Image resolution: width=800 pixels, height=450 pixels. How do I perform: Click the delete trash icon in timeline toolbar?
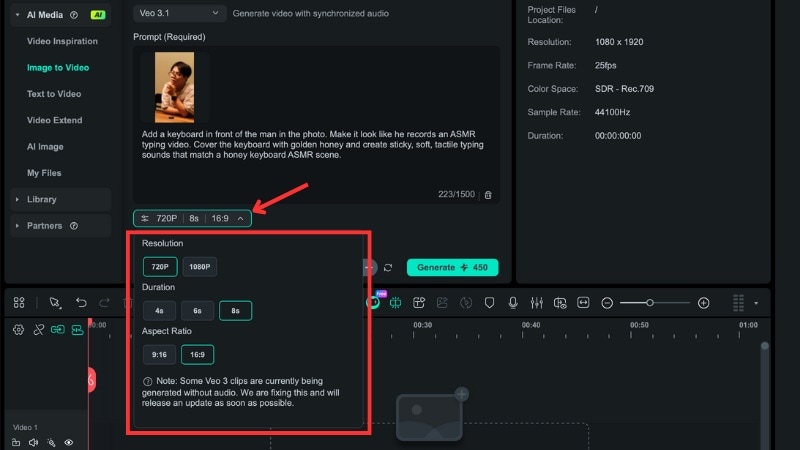(x=128, y=303)
